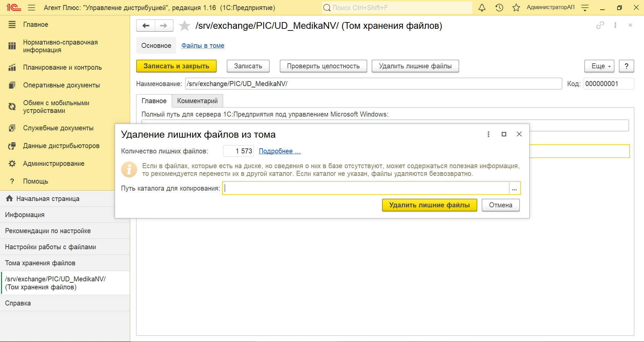Click the home icon of Начальная страница
Image resolution: width=644 pixels, height=342 pixels.
pos(9,198)
